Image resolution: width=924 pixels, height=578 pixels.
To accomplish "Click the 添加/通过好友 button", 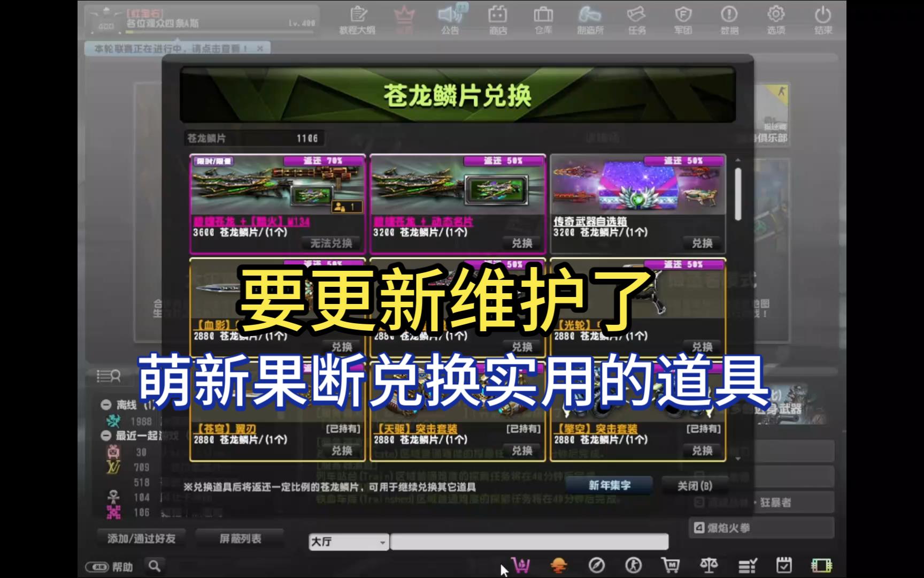I will coord(141,538).
